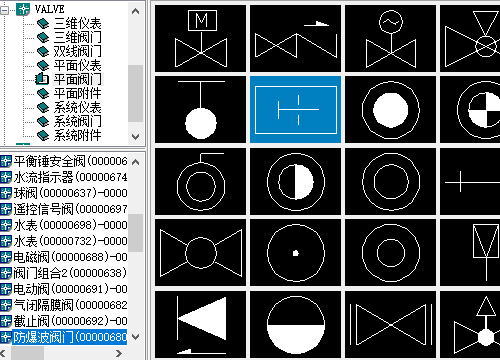
Task: Click the VALVE library root icon
Action: tap(23, 9)
